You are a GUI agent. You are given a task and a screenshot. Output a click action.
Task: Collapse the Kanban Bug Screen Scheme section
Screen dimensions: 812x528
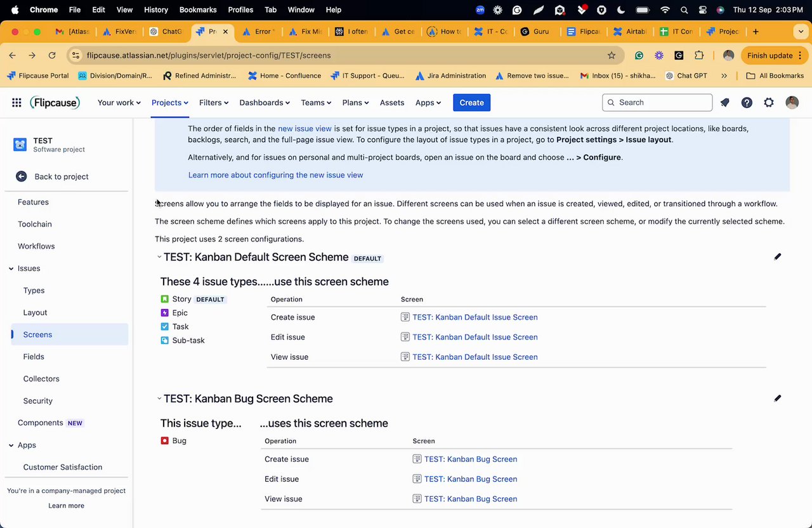point(159,399)
